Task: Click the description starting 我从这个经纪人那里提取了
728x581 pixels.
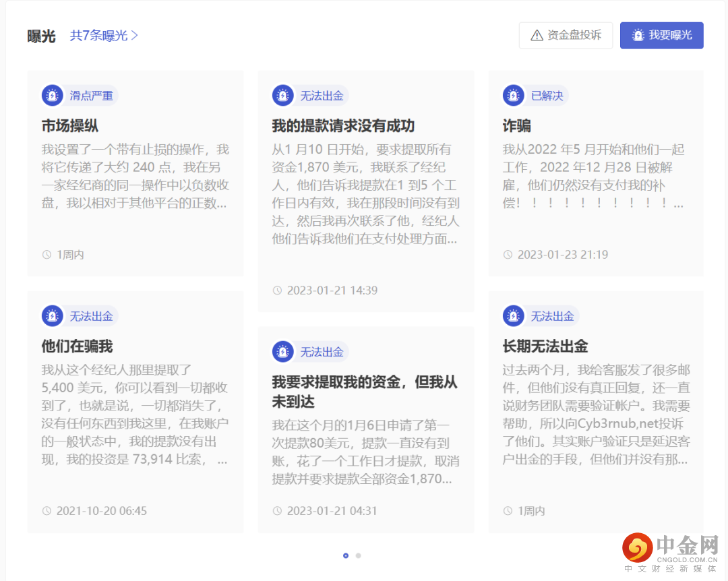Action: (x=135, y=415)
